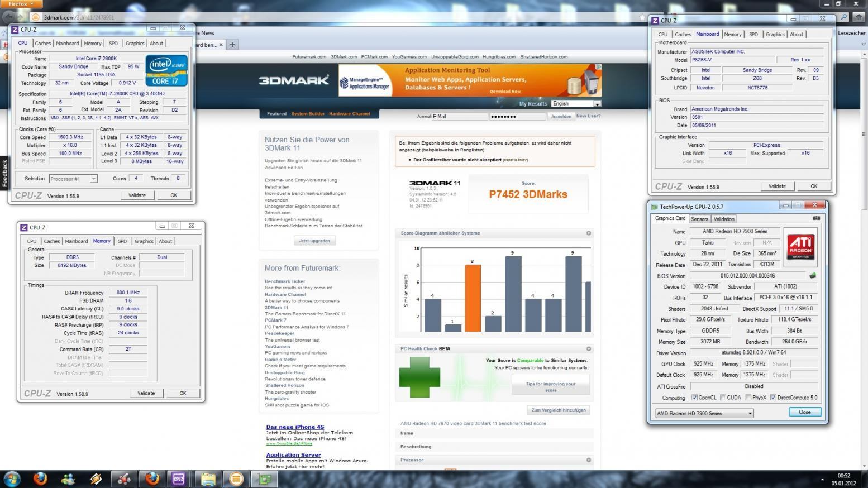Click the PC Health Check panel collapse icon
The height and width of the screenshot is (488, 868).
pos(589,348)
